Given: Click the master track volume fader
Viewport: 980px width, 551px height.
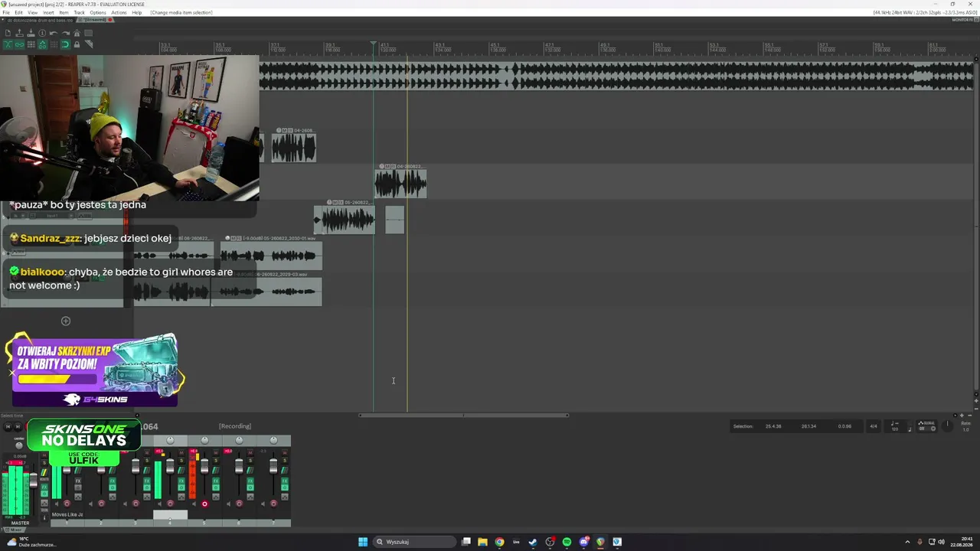Looking at the screenshot, I should (33, 480).
